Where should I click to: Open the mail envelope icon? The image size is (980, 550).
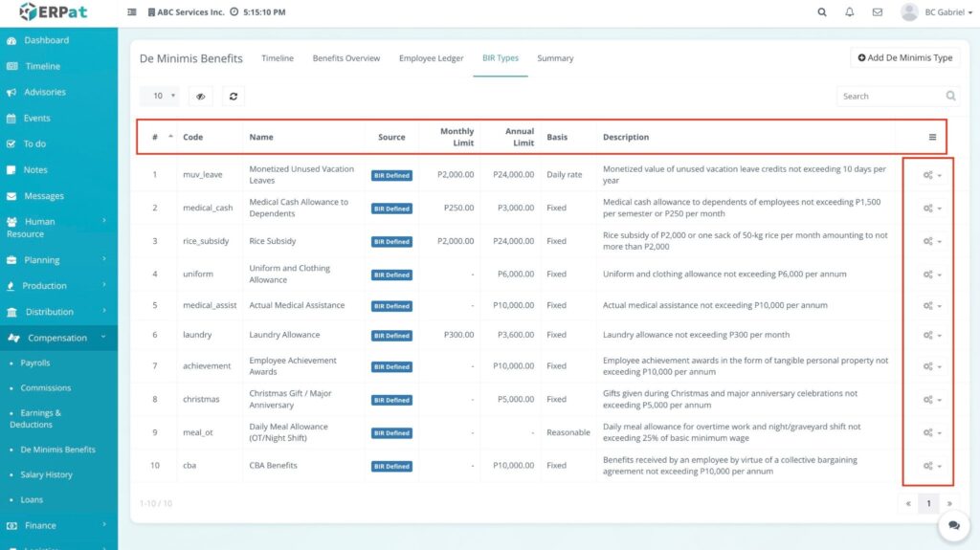877,12
